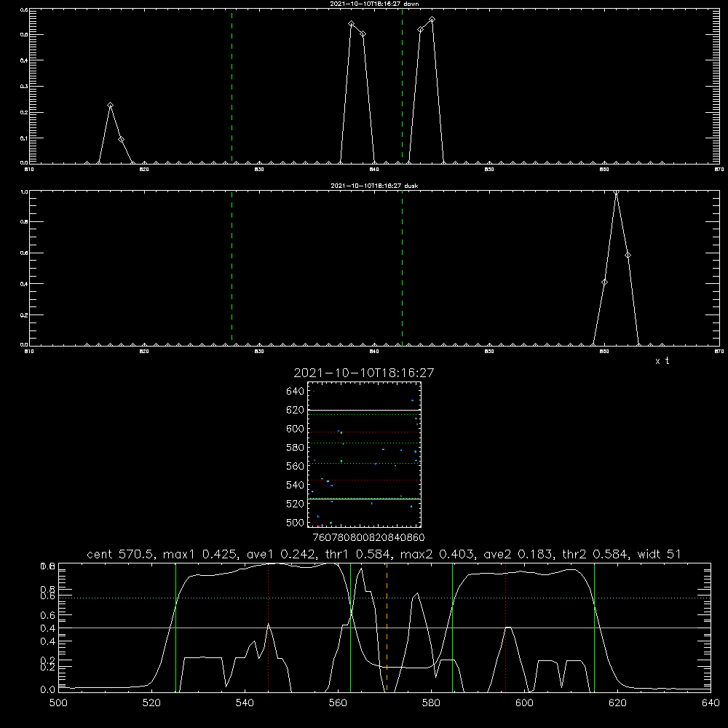The image size is (728, 728).
Task: Click the '640' y-axis label of scatter plot
Action: tap(296, 392)
